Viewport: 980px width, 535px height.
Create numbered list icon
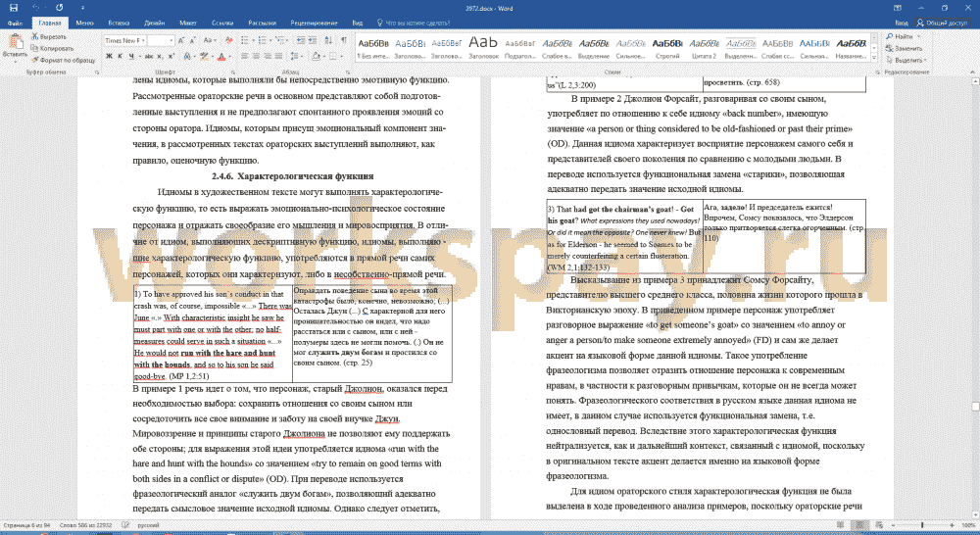(263, 40)
